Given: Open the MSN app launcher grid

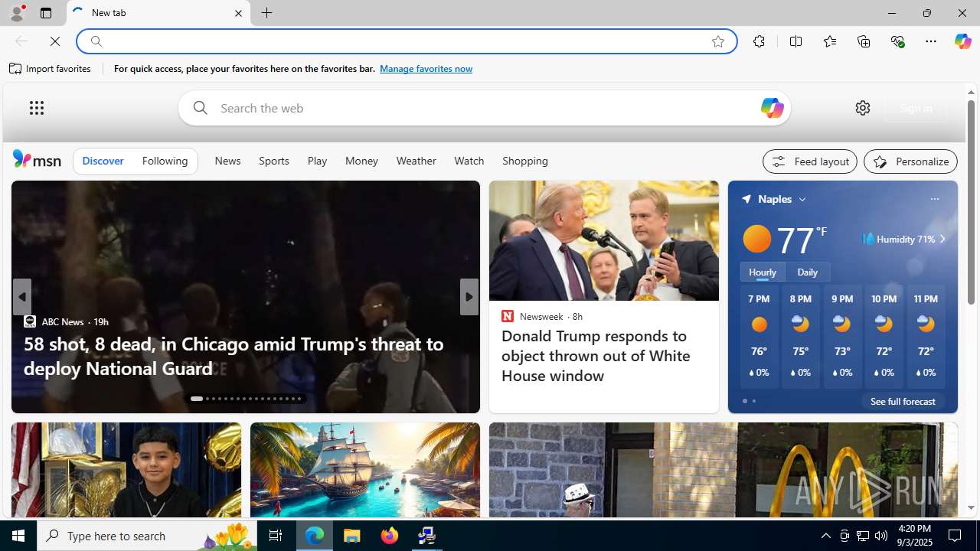Looking at the screenshot, I should tap(37, 108).
